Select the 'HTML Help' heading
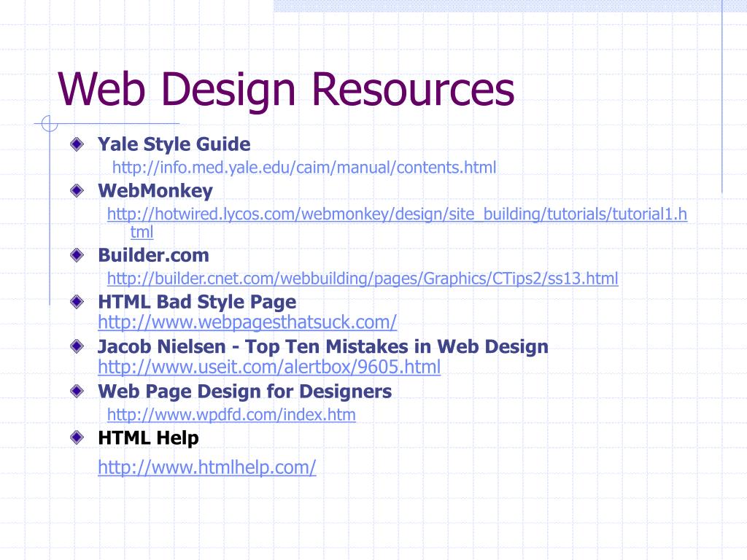This screenshot has width=747, height=560. (148, 438)
